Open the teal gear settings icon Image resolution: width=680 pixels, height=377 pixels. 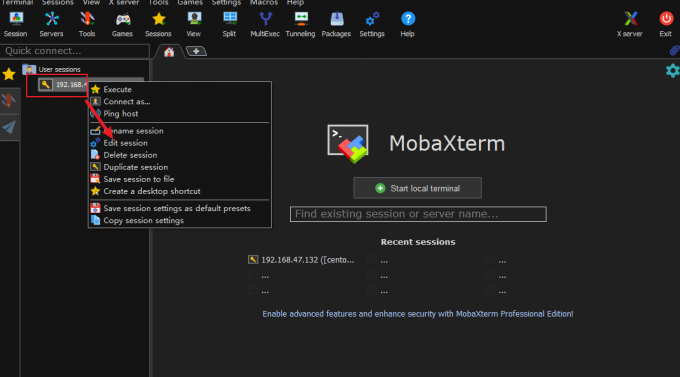(x=673, y=71)
